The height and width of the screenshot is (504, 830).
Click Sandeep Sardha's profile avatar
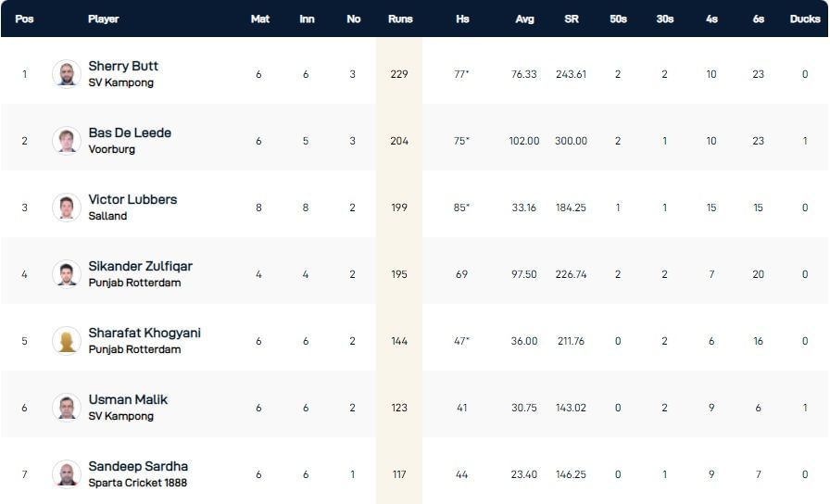[66, 474]
